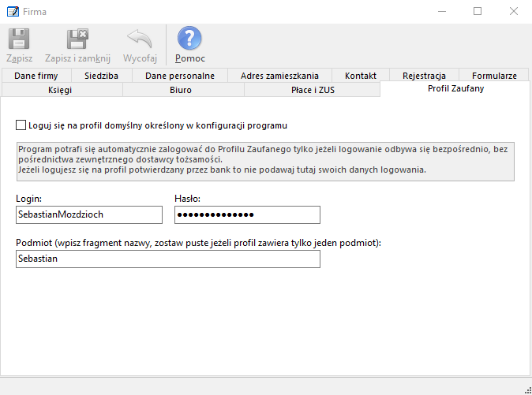Viewport: 532px width, 395px height.
Task: Select the Księgi tab
Action: (x=62, y=90)
